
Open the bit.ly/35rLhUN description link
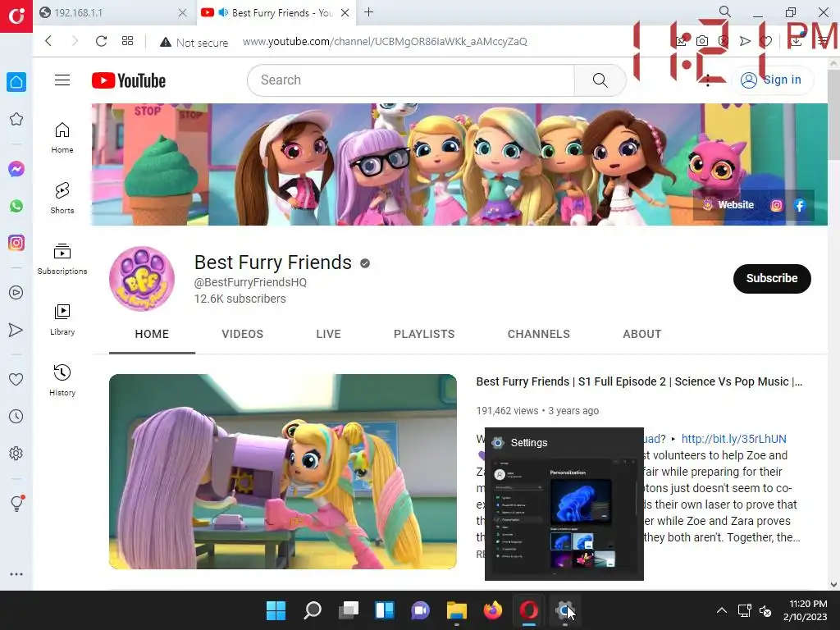(734, 439)
